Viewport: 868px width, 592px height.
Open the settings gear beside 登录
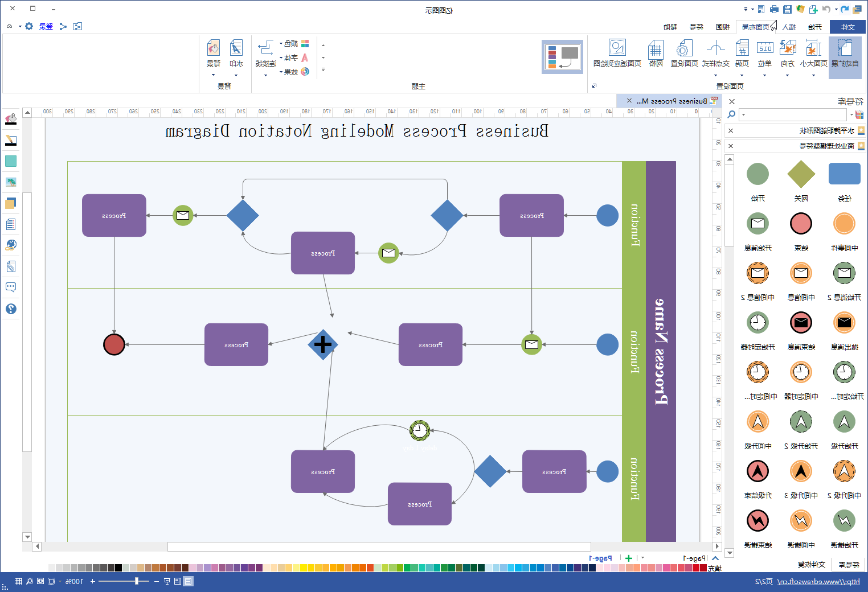[29, 26]
